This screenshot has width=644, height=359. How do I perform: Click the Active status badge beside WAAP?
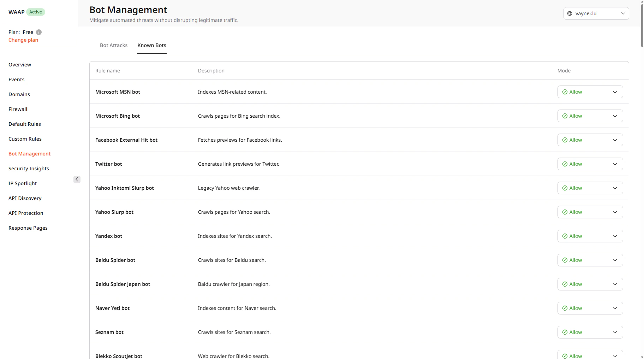(35, 12)
